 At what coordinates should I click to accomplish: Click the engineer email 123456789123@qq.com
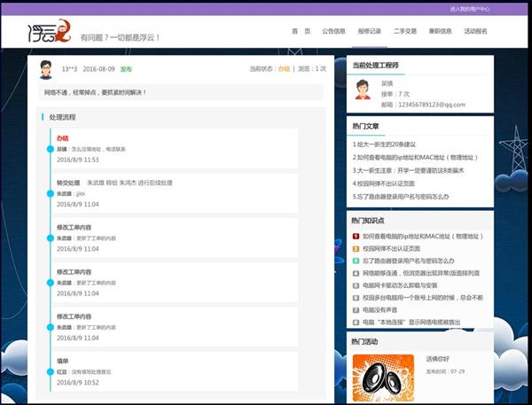[432, 105]
